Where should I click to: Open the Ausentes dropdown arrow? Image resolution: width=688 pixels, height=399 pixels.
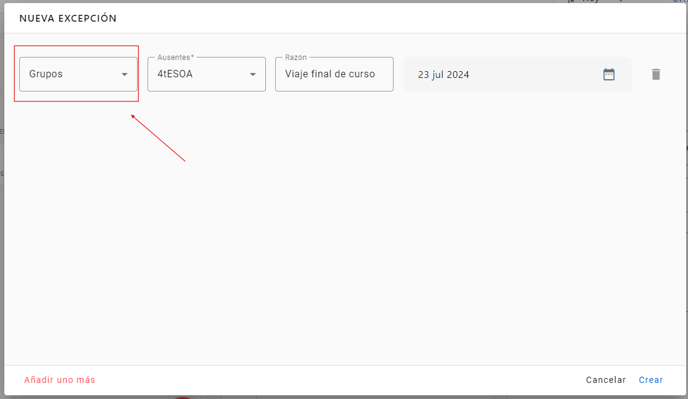(x=253, y=75)
